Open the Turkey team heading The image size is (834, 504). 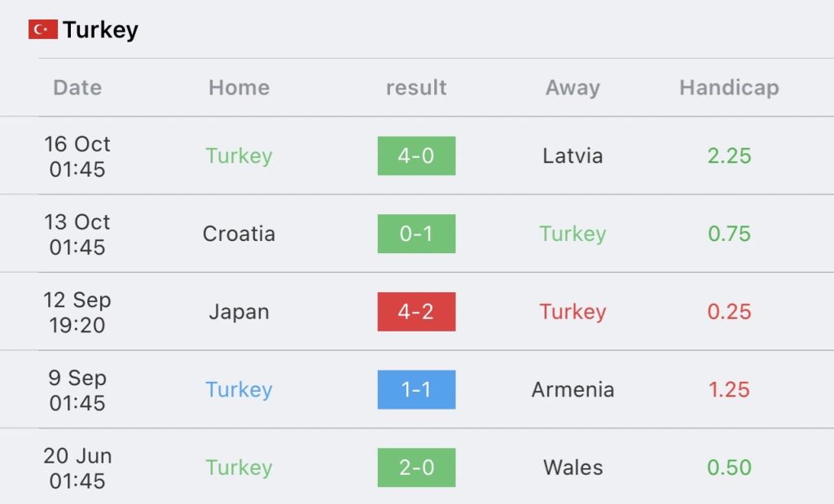coord(100,30)
